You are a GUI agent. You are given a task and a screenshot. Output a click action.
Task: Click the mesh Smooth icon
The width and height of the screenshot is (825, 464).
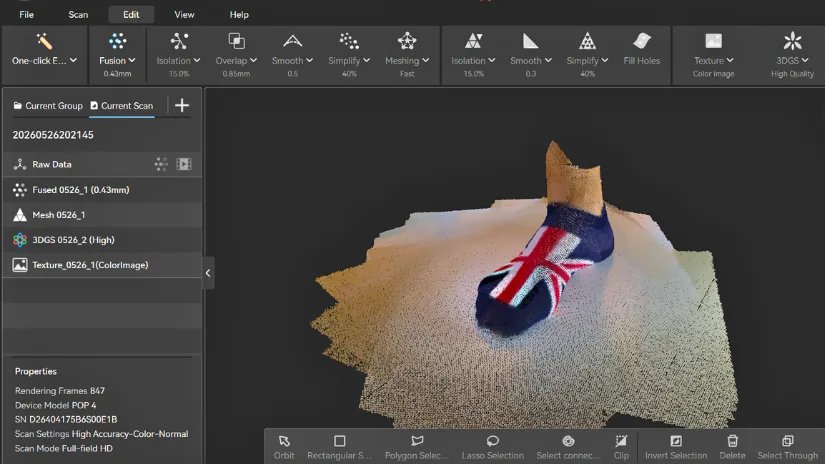pos(530,41)
